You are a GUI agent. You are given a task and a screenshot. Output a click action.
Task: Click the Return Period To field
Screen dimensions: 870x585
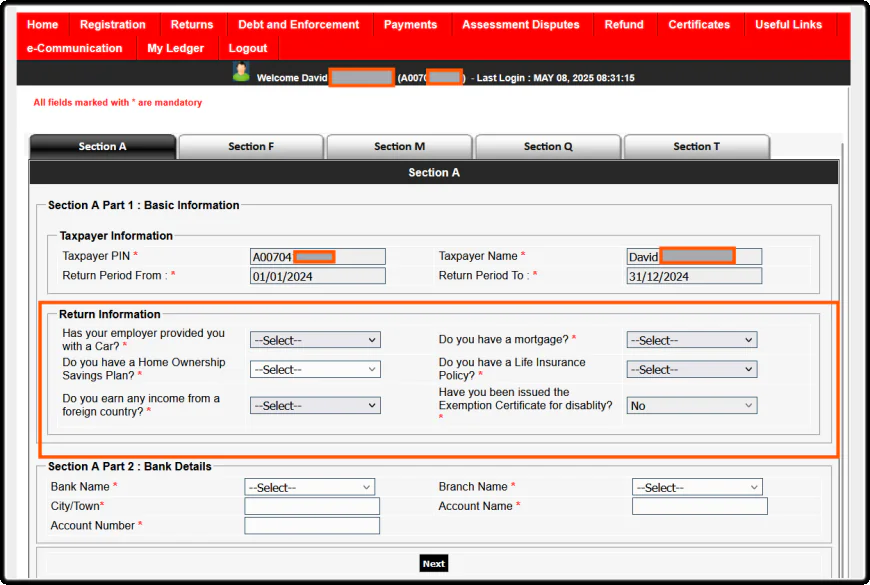click(x=694, y=276)
